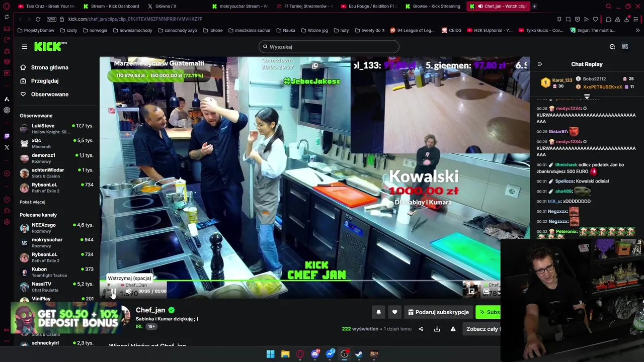Open xQc channel in followed list
The image size is (644, 362).
(x=56, y=143)
